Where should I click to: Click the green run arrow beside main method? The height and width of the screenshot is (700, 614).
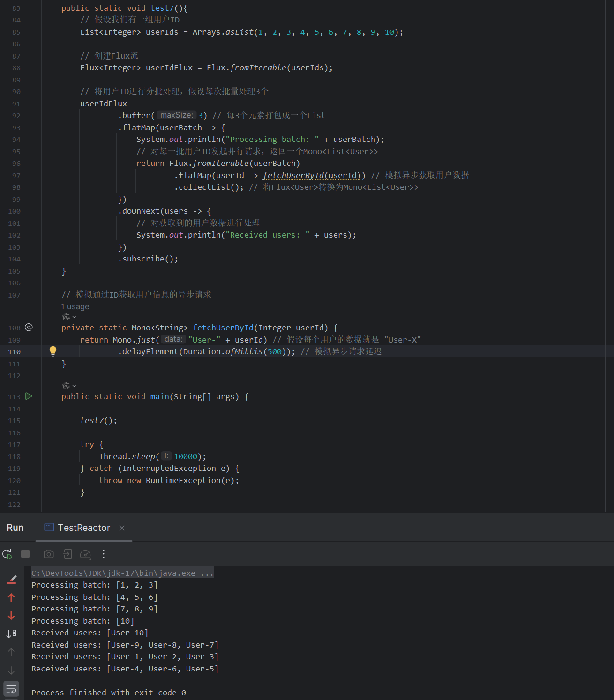tap(29, 396)
